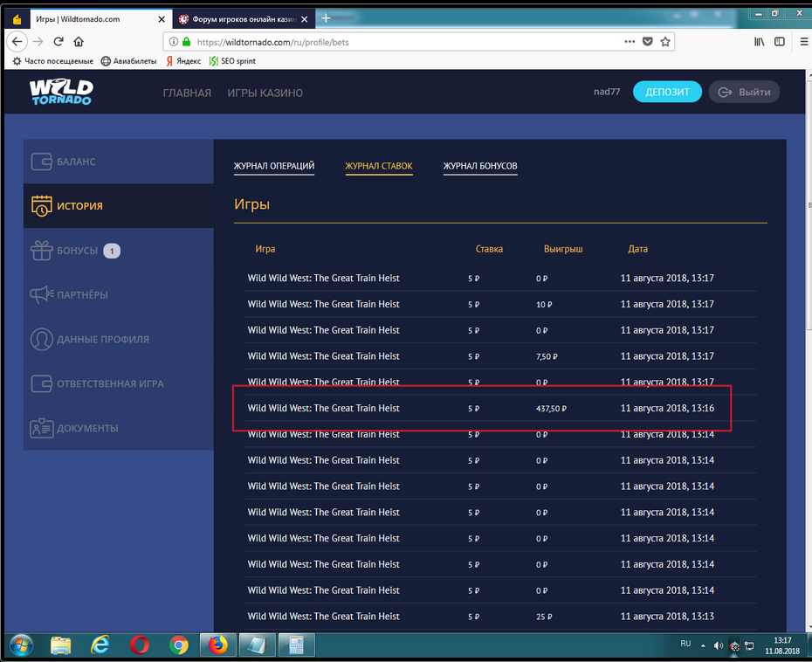This screenshot has height=662, width=812.
Task: Click the 437,50 ₽ winning amount
Action: pos(551,409)
